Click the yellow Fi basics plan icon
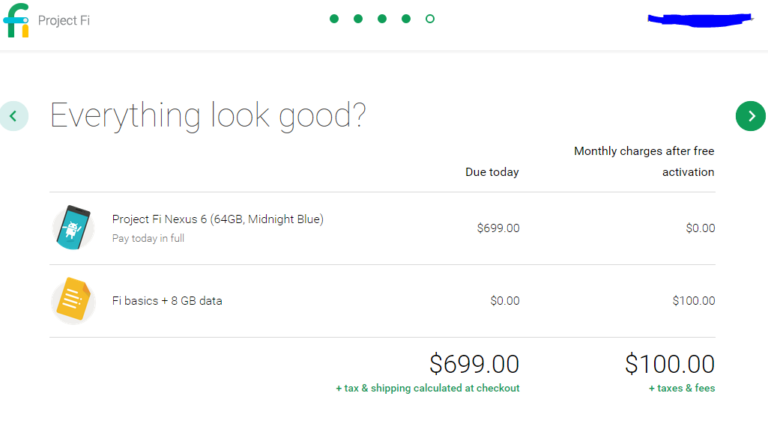The image size is (768, 426). pos(72,300)
